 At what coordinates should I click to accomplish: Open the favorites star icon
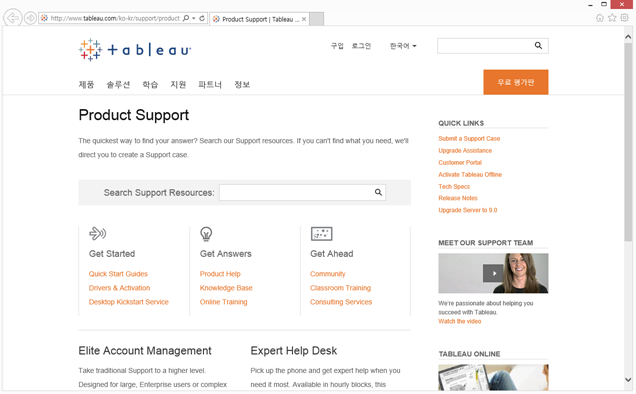click(x=612, y=18)
